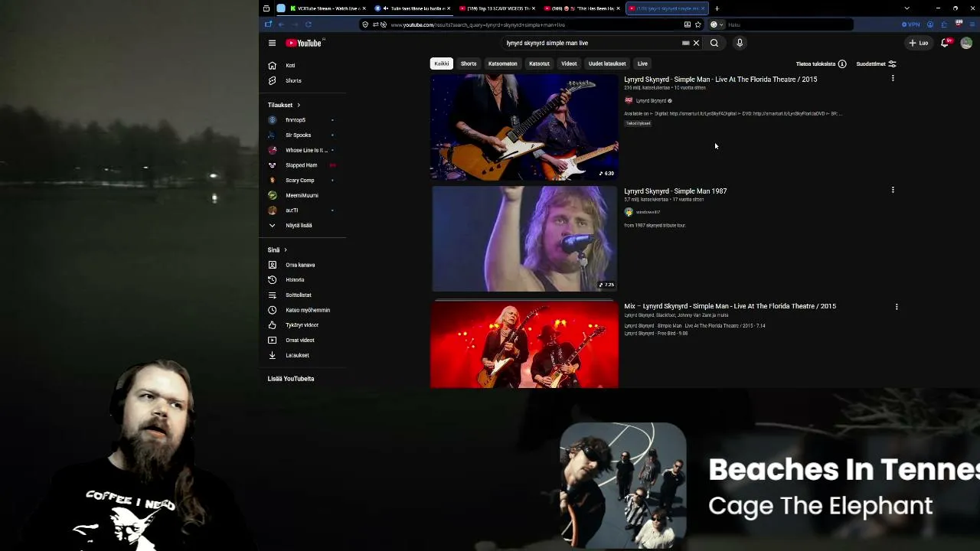Select the Shorts filter chip
980x551 pixels.
(469, 64)
